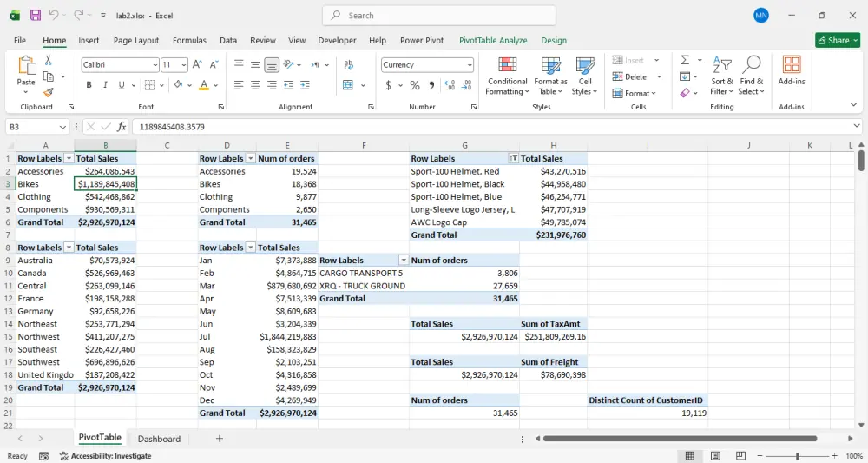Screen dimensions: 868x463
Task: Switch to Page Layout view in status bar
Action: click(x=715, y=456)
